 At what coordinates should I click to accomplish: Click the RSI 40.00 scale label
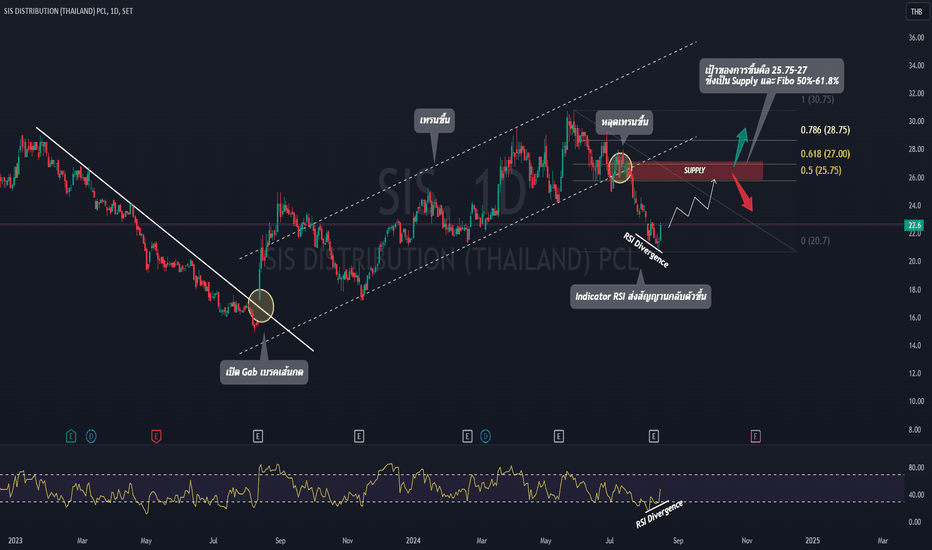916,495
